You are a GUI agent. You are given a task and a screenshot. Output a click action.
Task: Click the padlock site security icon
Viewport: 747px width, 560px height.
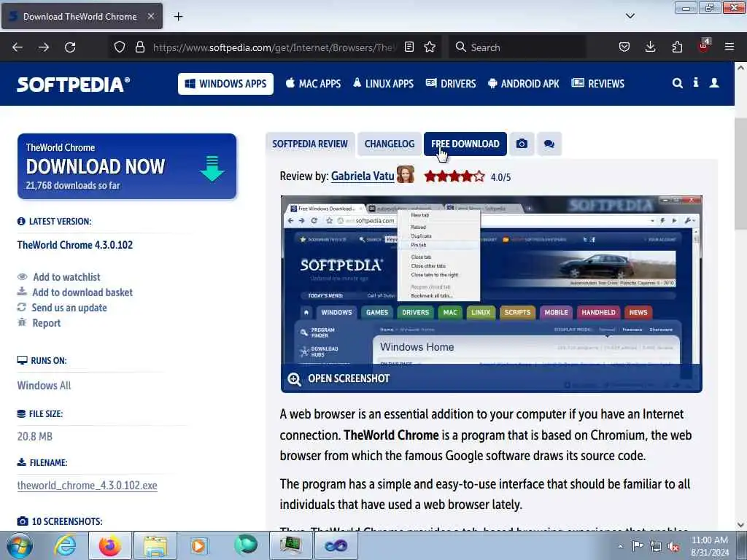click(x=139, y=47)
